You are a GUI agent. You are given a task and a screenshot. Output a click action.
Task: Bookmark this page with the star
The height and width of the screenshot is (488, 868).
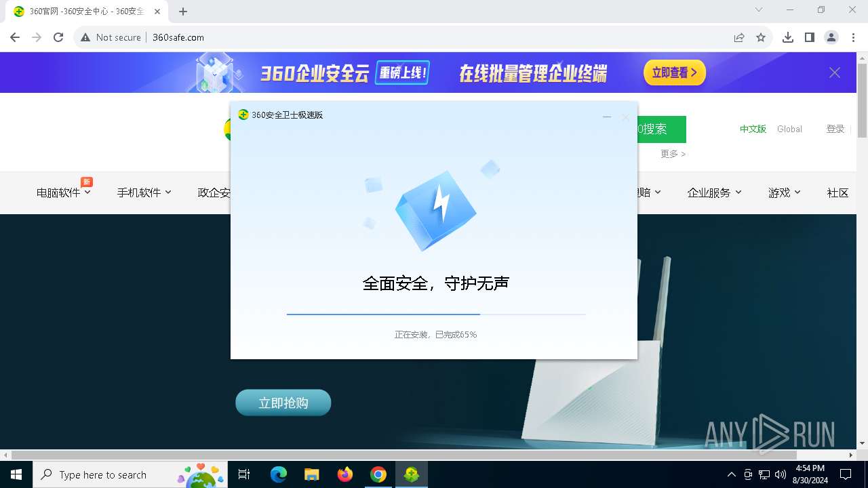761,37
